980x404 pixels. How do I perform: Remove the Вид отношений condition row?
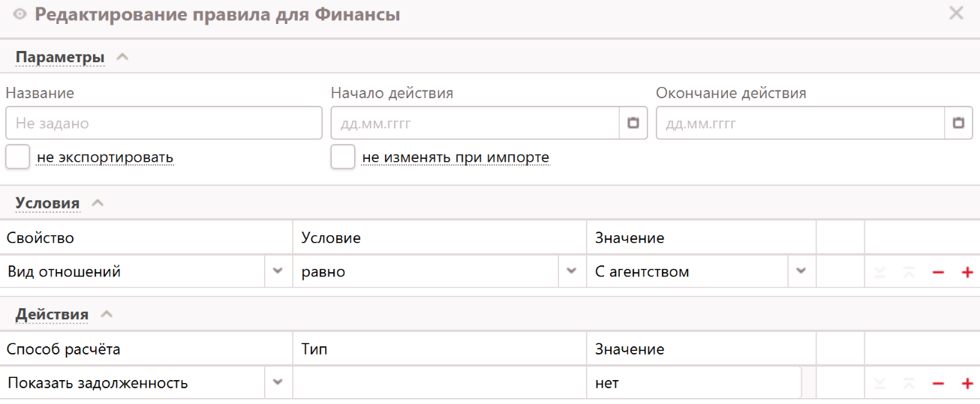click(x=938, y=272)
